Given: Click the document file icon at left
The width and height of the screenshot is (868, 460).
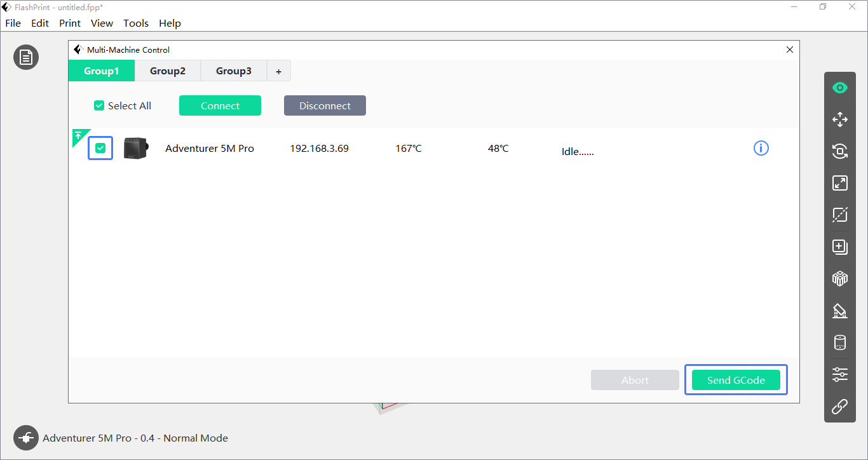Looking at the screenshot, I should (26, 57).
